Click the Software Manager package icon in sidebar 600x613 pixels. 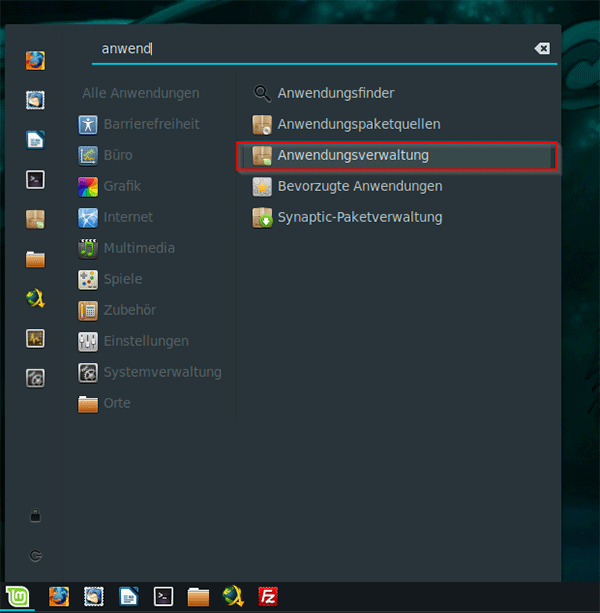pyautogui.click(x=36, y=219)
